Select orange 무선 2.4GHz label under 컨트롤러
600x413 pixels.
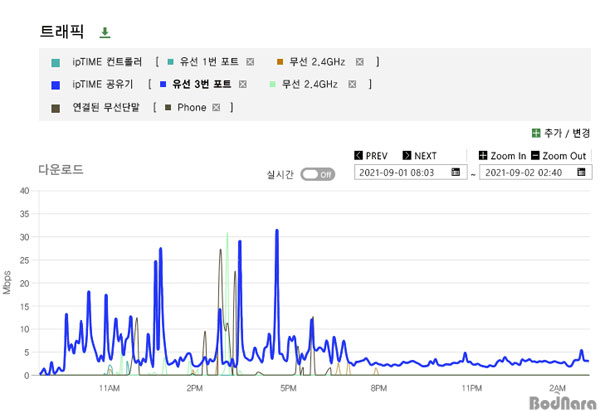coord(317,62)
